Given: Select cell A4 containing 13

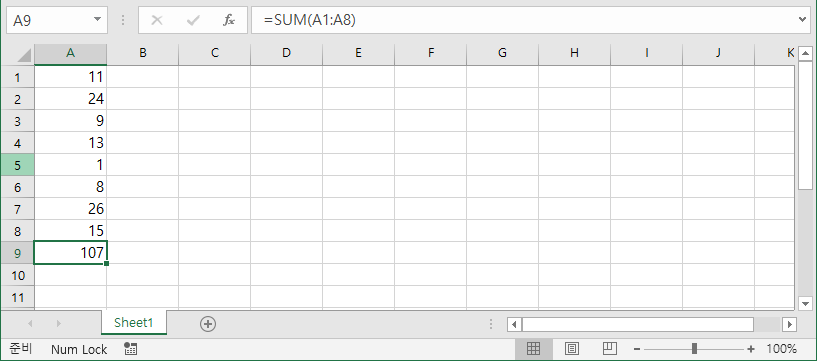Looking at the screenshot, I should coord(71,143).
